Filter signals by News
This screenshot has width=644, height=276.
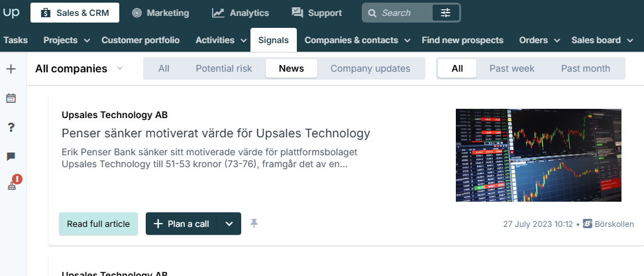[x=292, y=68]
